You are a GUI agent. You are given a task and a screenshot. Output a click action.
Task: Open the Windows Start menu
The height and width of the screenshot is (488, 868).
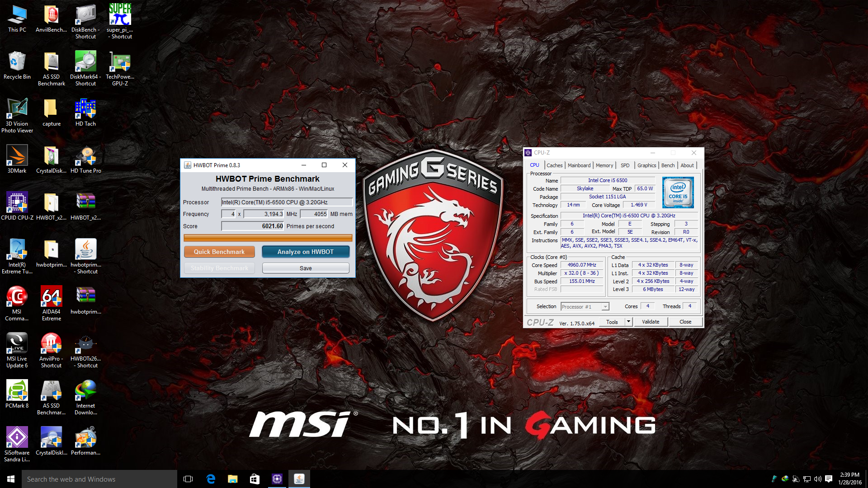(11, 479)
